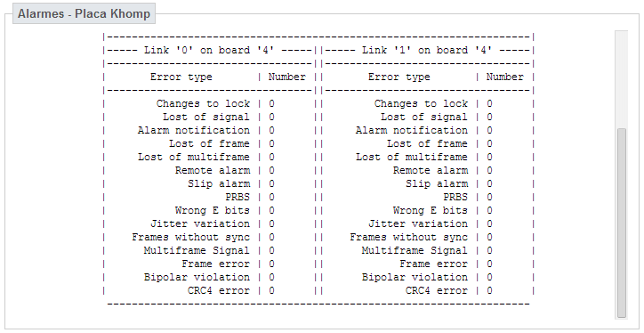Click Link 0 "Multiframe Signal" label
This screenshot has width=644, height=333.
(x=197, y=250)
